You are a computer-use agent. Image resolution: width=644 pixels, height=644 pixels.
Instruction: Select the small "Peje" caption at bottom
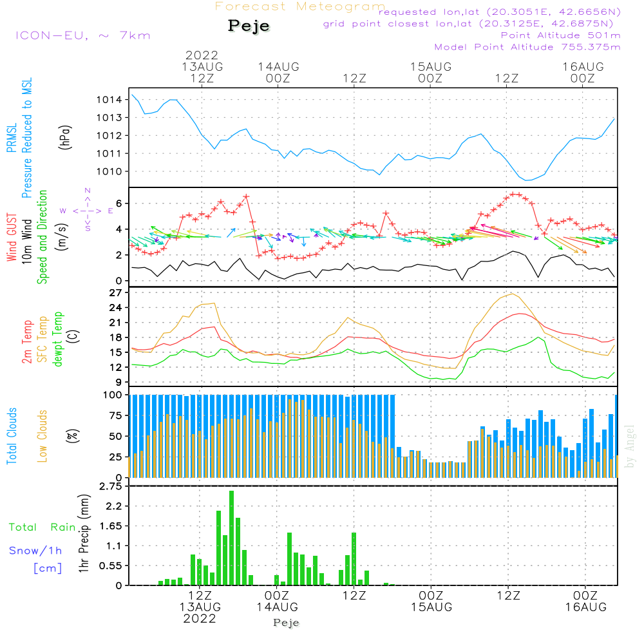point(287,623)
